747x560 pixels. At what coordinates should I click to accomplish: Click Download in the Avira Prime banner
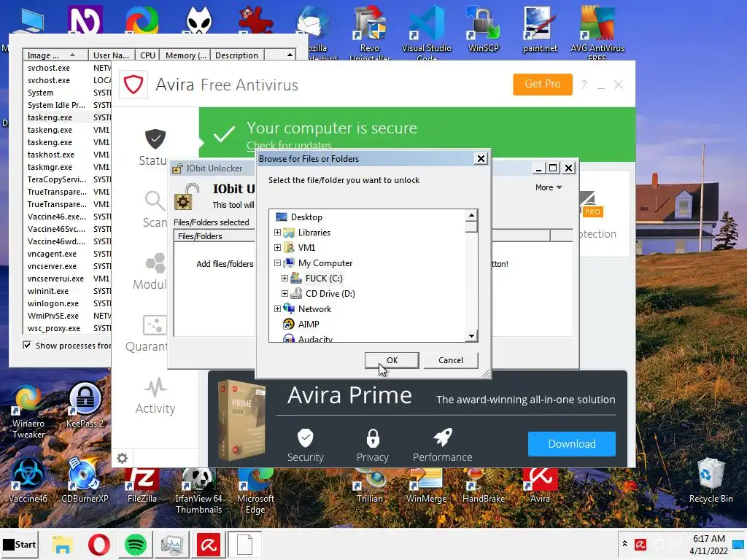coord(572,444)
